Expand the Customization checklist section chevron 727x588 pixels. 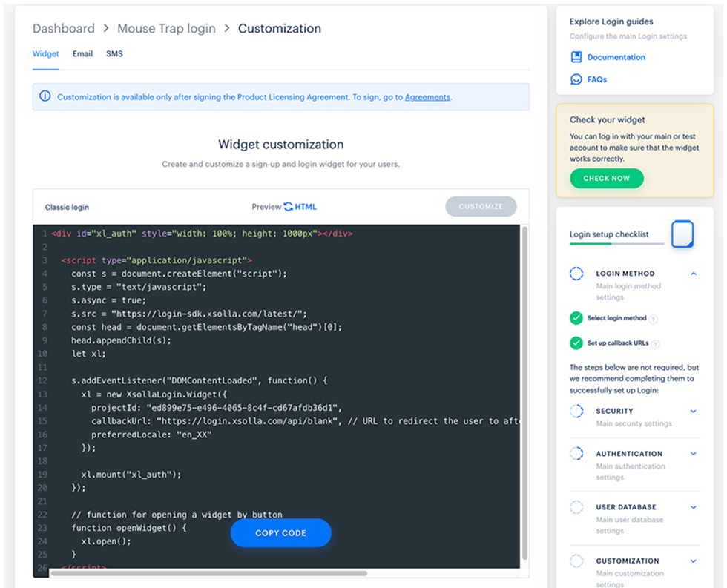694,561
